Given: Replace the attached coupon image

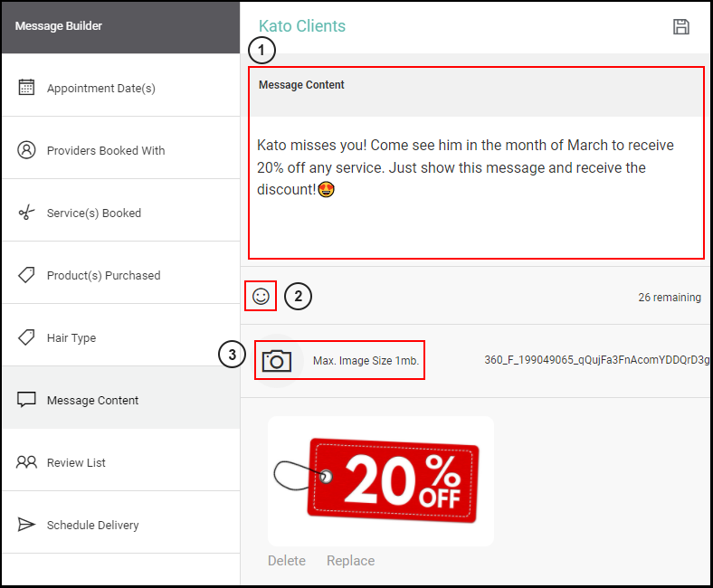Looking at the screenshot, I should (x=350, y=560).
